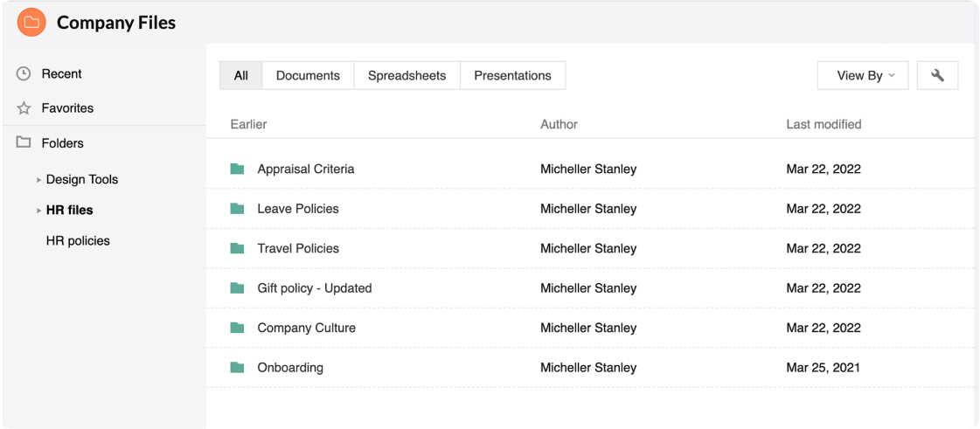Expand the HR files tree arrow
The image size is (980, 429).
click(x=38, y=211)
